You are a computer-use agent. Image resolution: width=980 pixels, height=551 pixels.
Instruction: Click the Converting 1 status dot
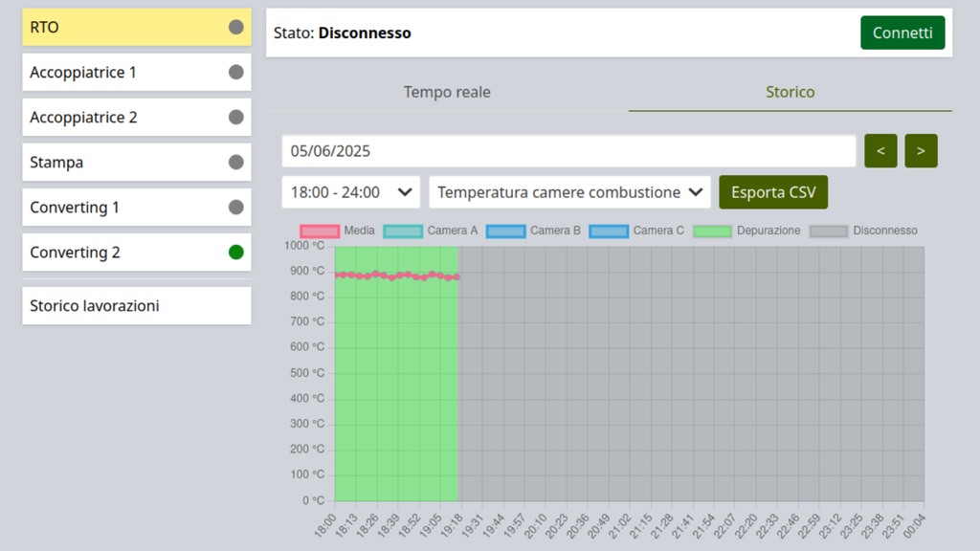click(x=236, y=208)
